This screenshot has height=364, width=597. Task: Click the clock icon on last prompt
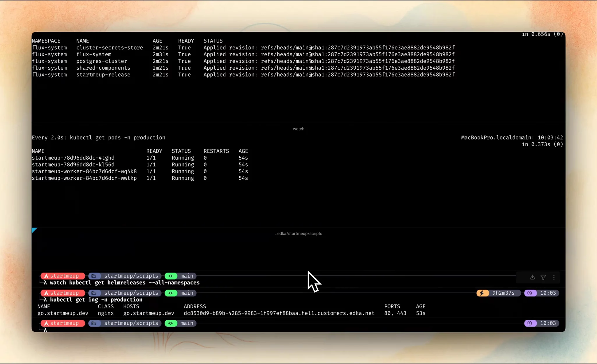click(x=530, y=323)
